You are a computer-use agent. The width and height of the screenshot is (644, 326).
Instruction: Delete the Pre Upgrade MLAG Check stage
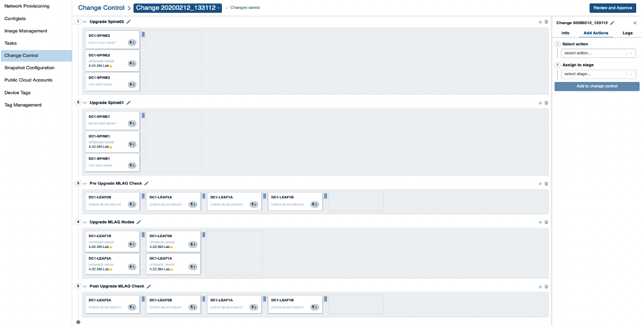pos(546,183)
